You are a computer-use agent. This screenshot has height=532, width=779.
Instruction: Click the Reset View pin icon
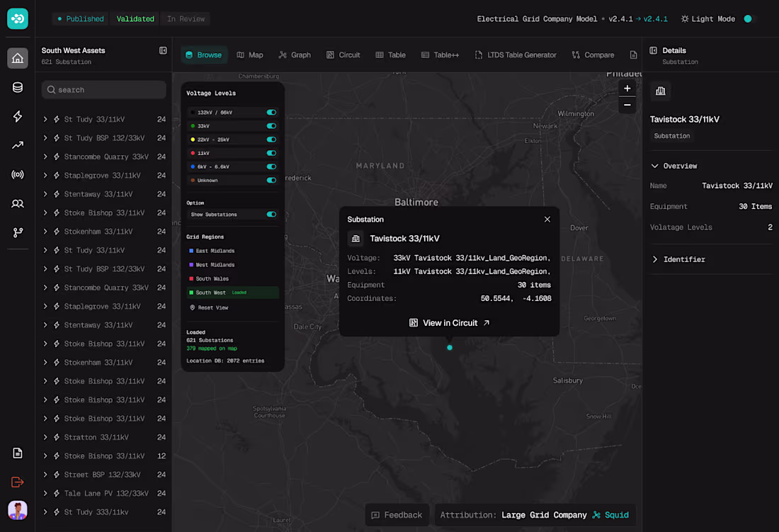pyautogui.click(x=192, y=307)
